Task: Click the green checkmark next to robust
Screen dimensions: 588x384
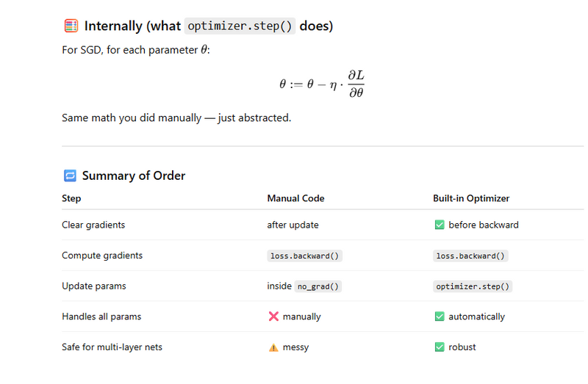Action: [440, 347]
